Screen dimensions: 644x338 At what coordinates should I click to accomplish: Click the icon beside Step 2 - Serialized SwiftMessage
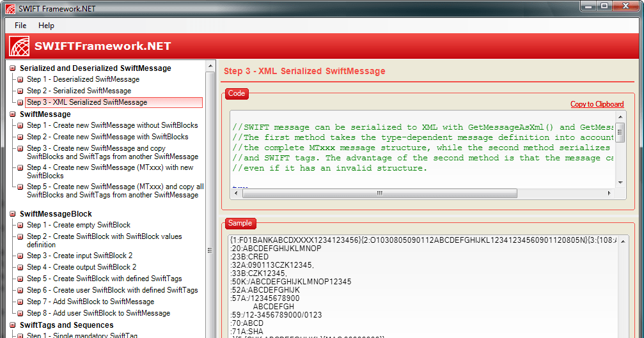[x=20, y=91]
